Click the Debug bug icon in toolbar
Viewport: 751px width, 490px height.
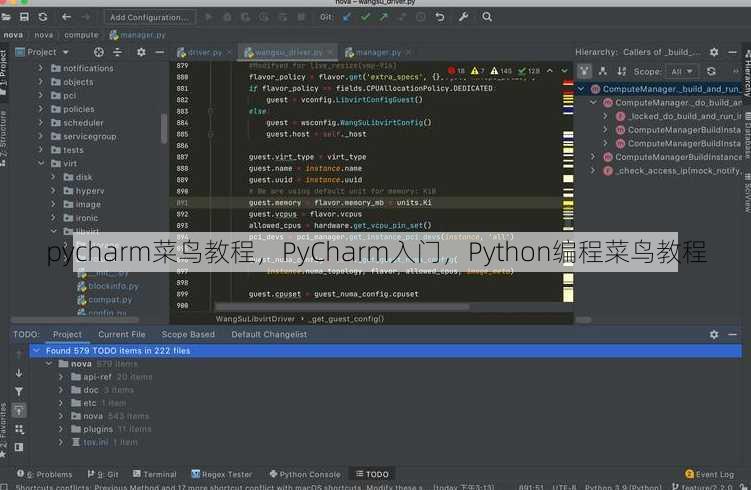227,17
